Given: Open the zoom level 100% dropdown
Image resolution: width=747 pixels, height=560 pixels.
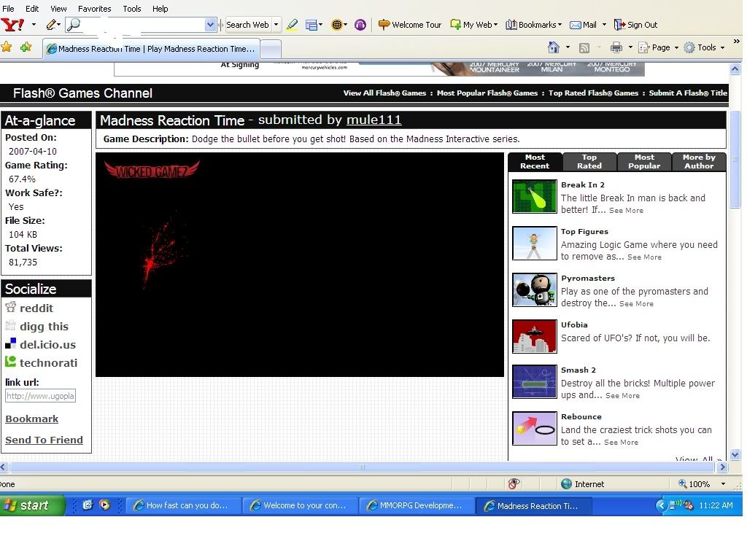Looking at the screenshot, I should click(x=722, y=483).
